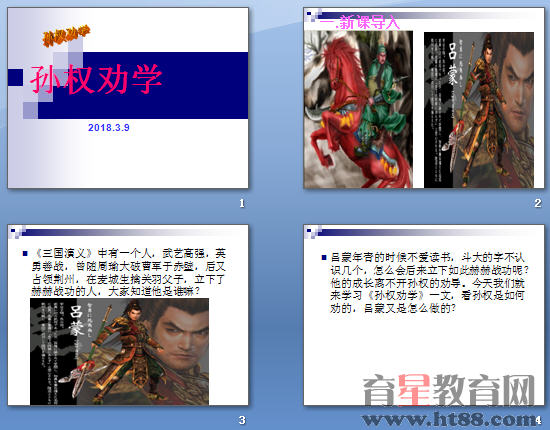The width and height of the screenshot is (550, 430).
Task: Click the www.ht88.com watermark link
Action: pyautogui.click(x=449, y=419)
